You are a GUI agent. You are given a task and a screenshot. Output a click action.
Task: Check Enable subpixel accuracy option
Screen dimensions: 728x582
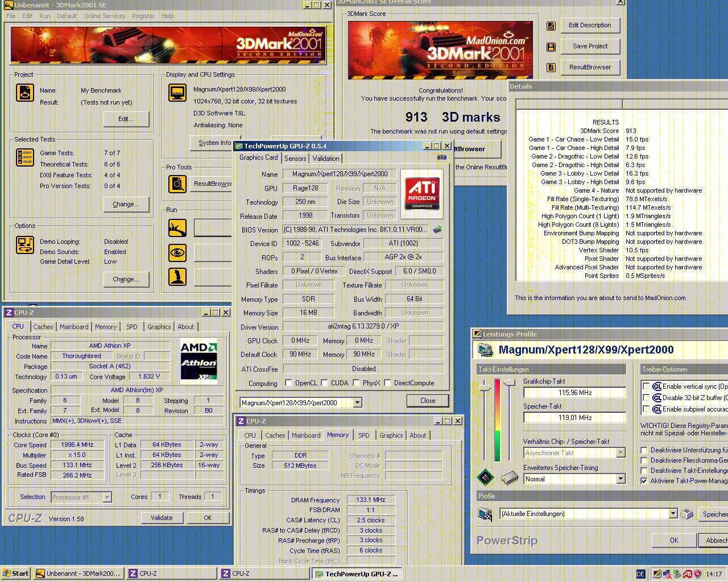point(646,409)
